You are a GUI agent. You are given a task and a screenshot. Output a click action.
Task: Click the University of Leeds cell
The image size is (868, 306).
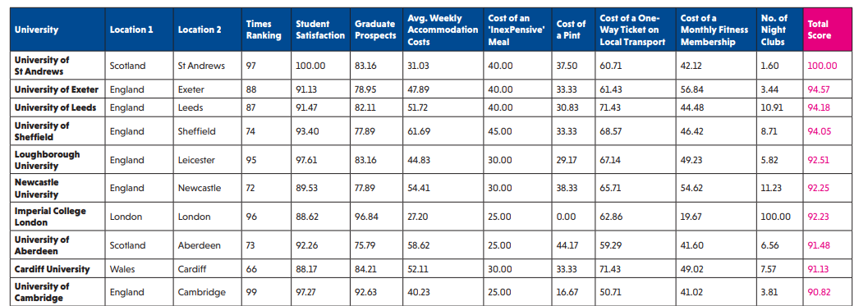[57, 107]
